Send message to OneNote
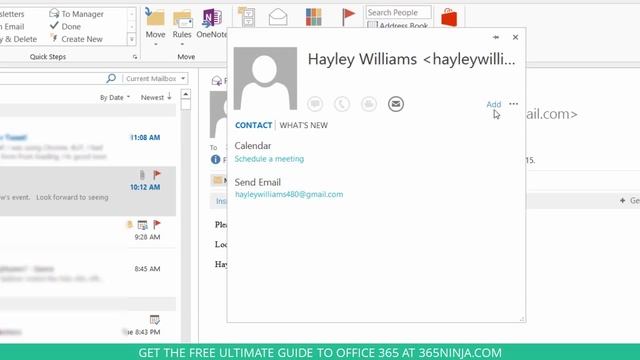This screenshot has height=360, width=640. (x=211, y=24)
